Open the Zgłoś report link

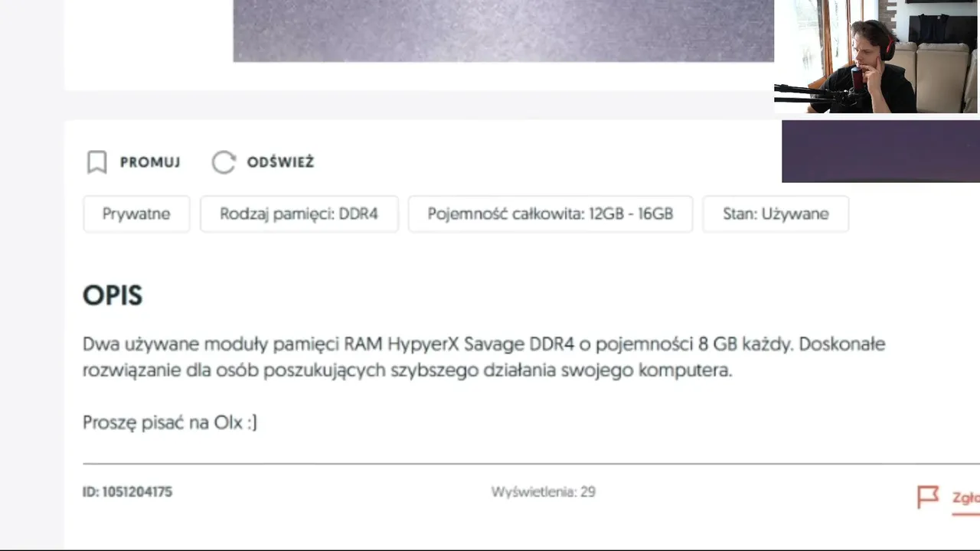click(965, 498)
